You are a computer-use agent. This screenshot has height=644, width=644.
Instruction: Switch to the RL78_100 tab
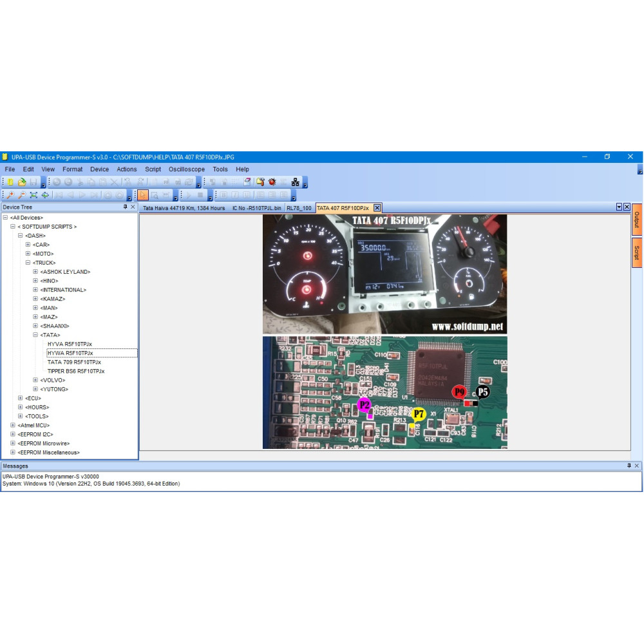[299, 208]
